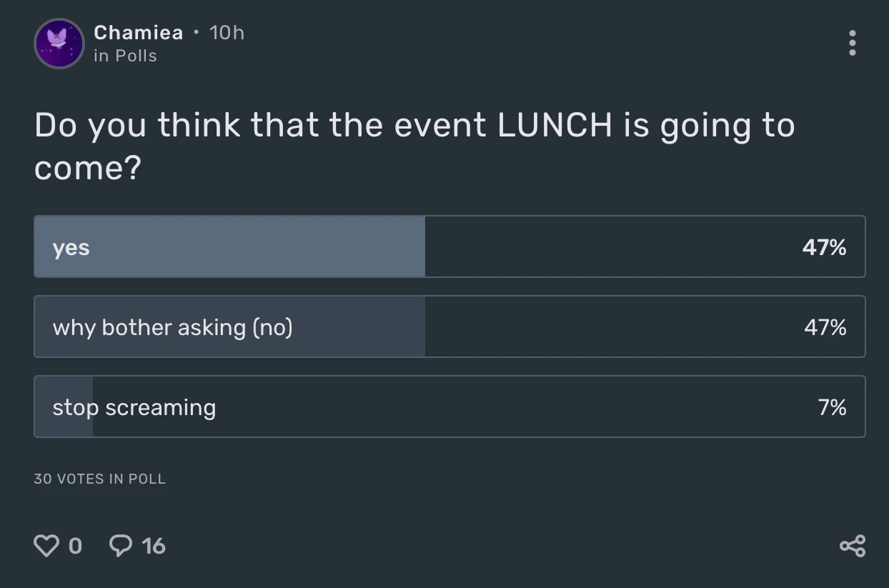Like the post with the heart icon
This screenshot has height=588, width=889.
pos(46,546)
